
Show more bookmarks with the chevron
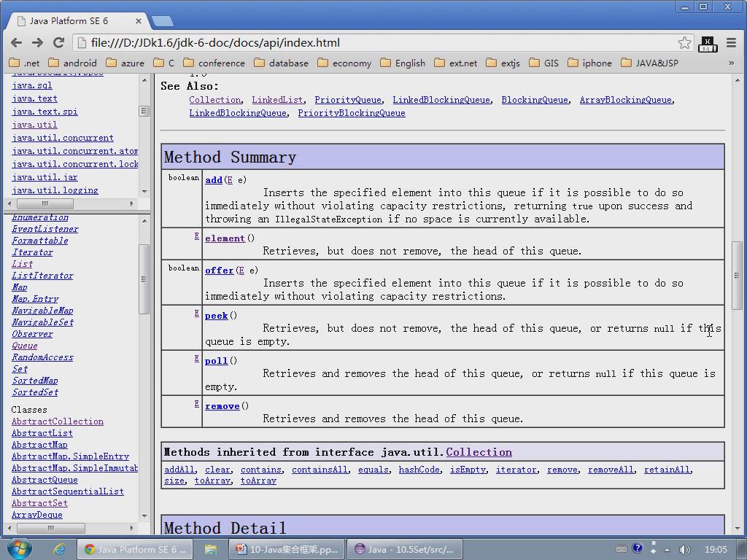click(731, 63)
